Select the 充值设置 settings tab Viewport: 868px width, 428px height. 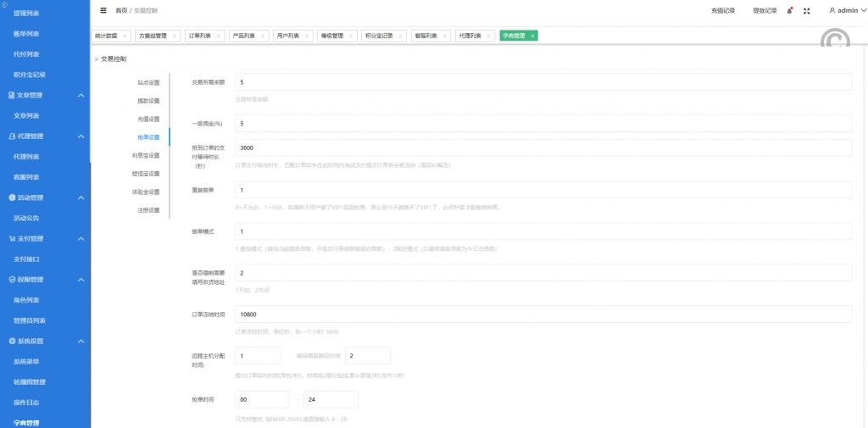(x=148, y=119)
